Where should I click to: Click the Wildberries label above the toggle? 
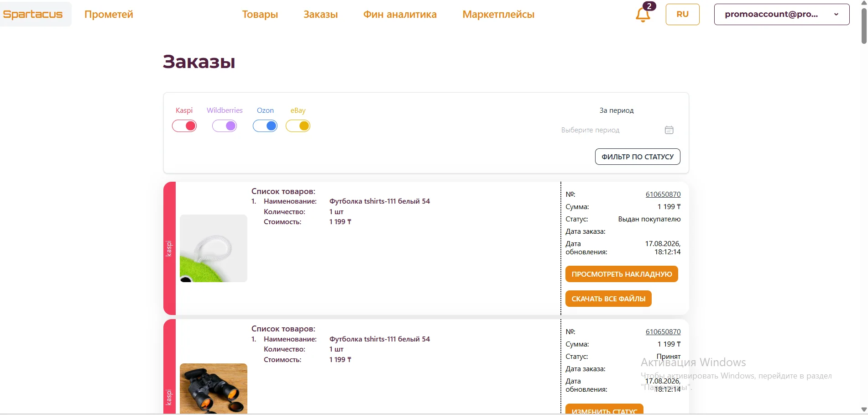tap(225, 110)
